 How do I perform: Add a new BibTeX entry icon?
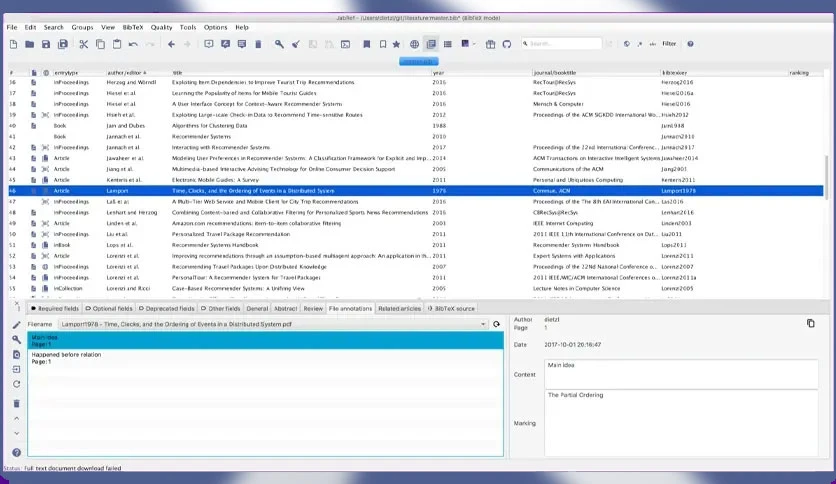[x=208, y=44]
